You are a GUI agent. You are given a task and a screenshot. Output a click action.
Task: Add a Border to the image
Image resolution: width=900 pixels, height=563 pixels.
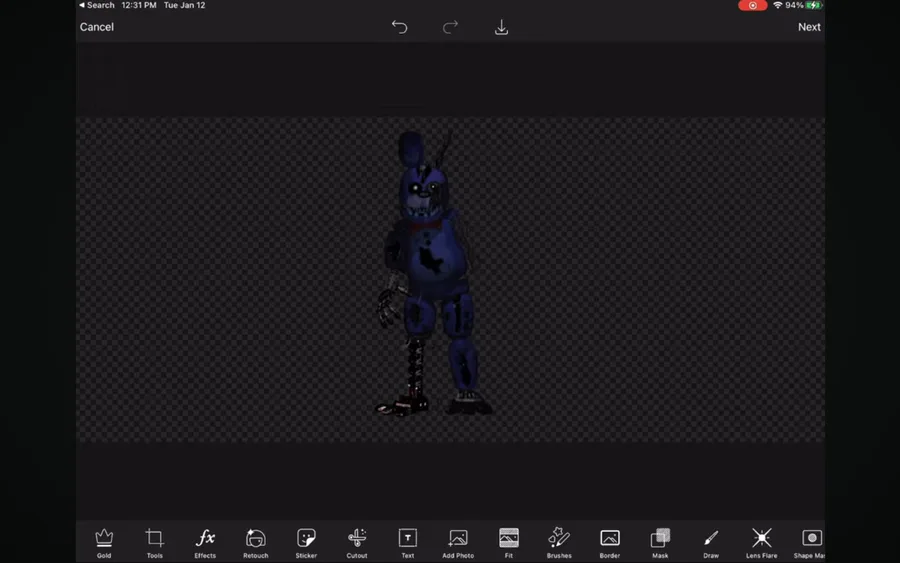pyautogui.click(x=610, y=543)
